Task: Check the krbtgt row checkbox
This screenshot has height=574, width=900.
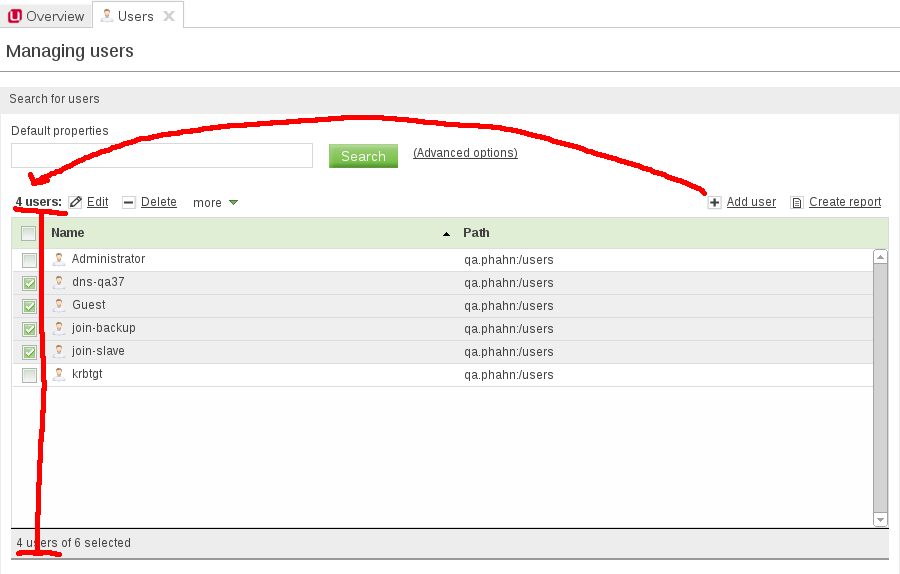Action: [x=29, y=375]
